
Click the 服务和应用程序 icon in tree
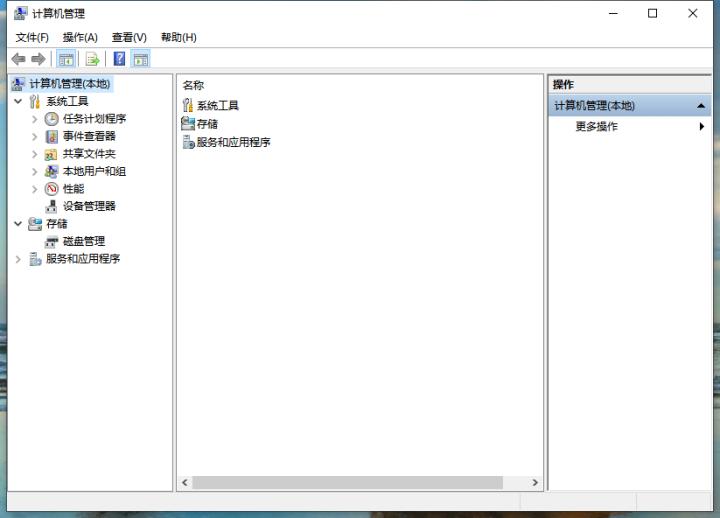tap(35, 259)
